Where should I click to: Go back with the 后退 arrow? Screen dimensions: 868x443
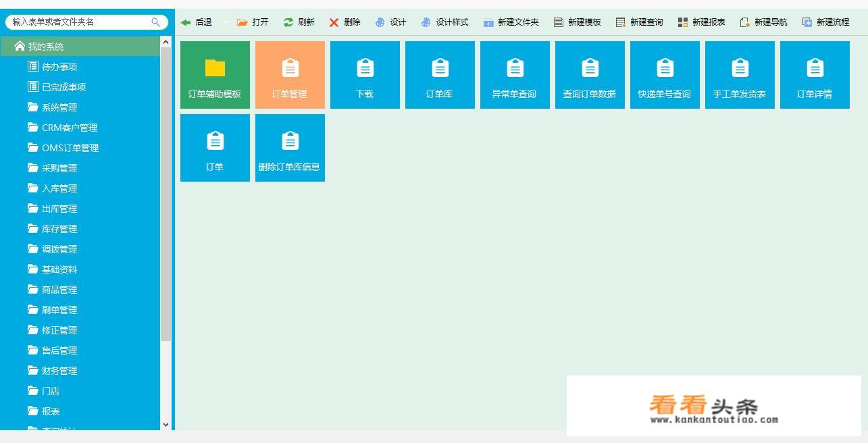pos(196,22)
